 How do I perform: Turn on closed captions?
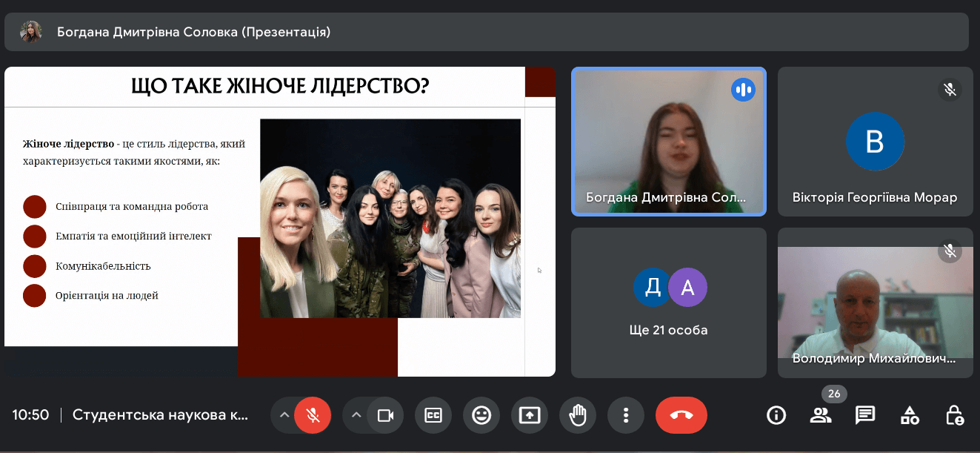[433, 415]
